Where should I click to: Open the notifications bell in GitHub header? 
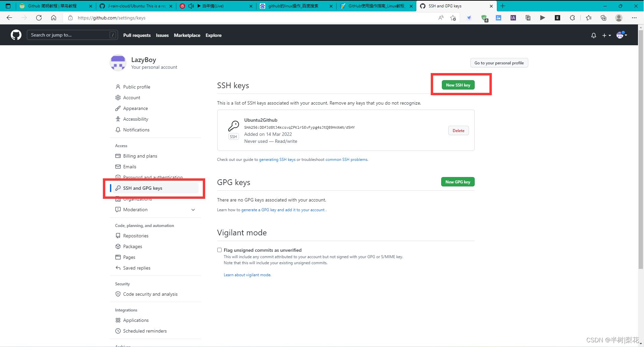(594, 35)
